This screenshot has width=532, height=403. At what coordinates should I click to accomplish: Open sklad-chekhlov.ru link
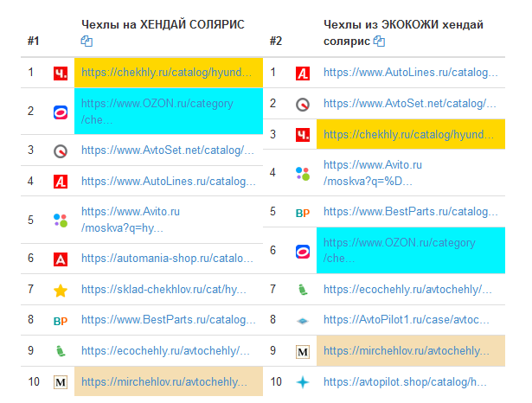[x=163, y=290]
